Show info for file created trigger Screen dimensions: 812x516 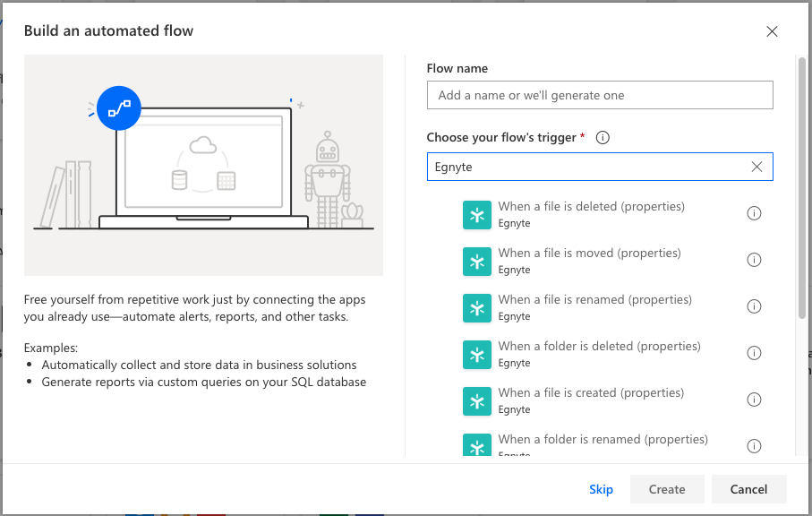point(754,400)
